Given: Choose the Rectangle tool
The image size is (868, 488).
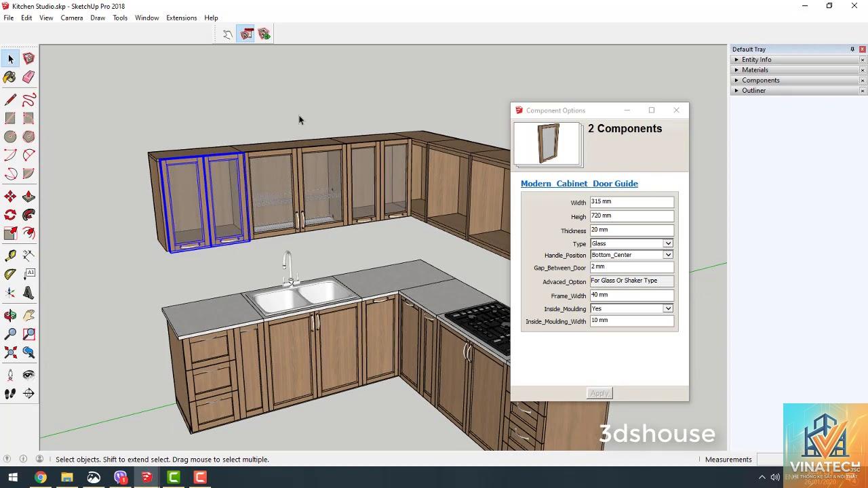Looking at the screenshot, I should click(10, 119).
